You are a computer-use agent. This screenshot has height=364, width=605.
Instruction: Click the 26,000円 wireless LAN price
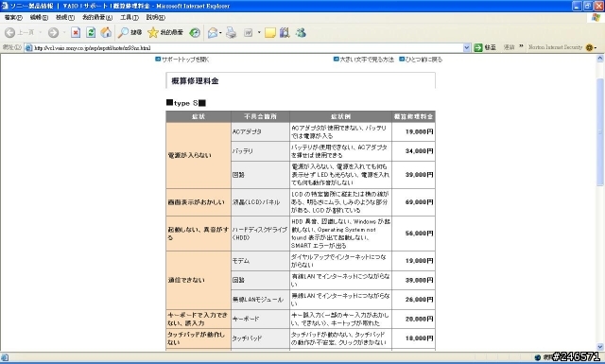[x=419, y=300]
